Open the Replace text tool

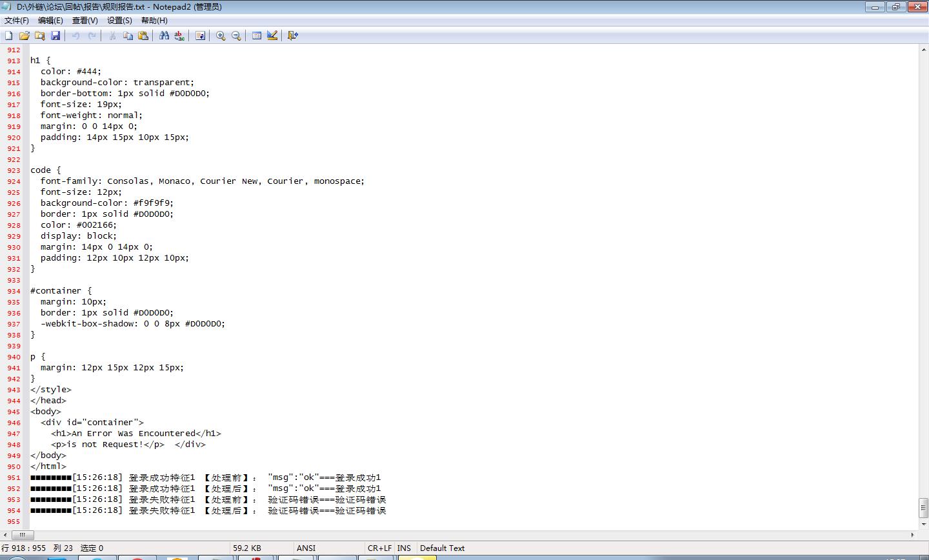179,35
